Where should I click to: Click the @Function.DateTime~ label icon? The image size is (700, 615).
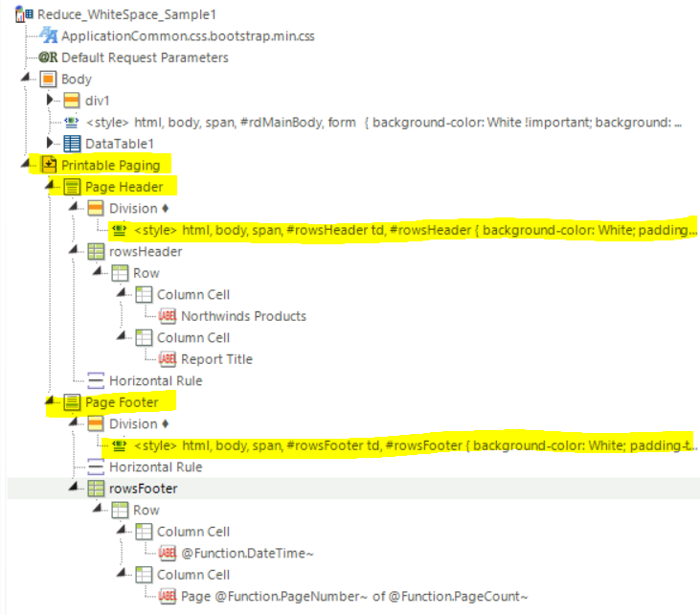point(168,553)
